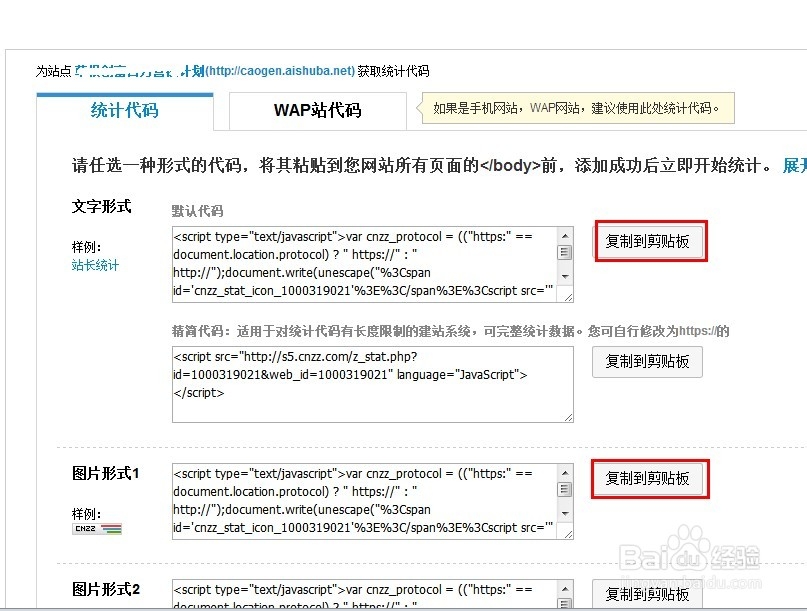Viewport: 807px width, 611px height.
Task: Click the up arrow in 图片形式1 scrollbar
Action: (x=565, y=473)
